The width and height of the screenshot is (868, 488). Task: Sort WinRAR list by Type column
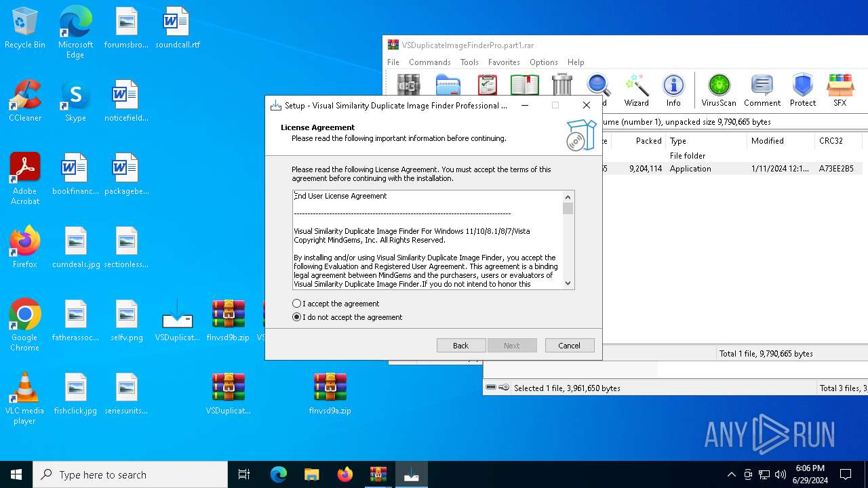[x=706, y=141]
